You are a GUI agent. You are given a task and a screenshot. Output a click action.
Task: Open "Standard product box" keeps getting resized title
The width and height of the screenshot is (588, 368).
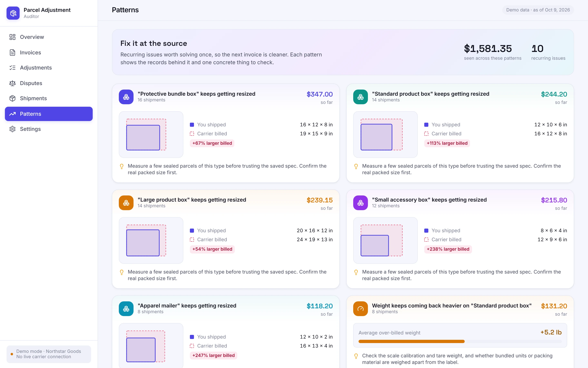pyautogui.click(x=431, y=94)
